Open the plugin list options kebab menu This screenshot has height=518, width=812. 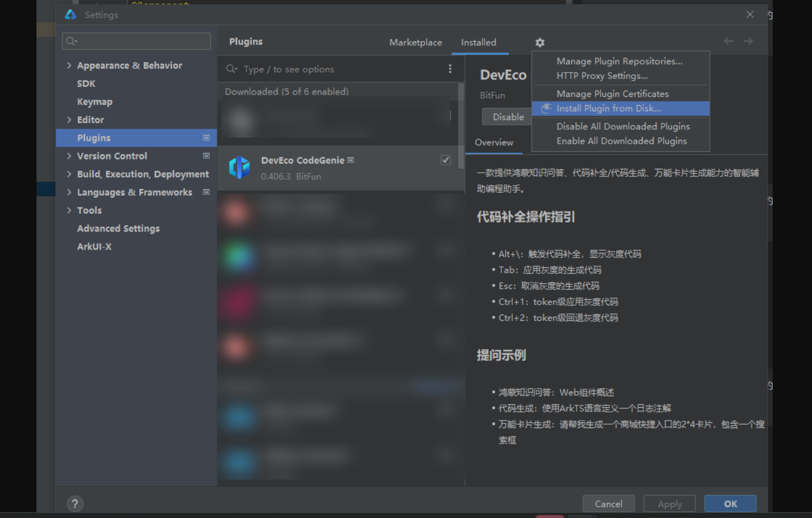click(450, 68)
